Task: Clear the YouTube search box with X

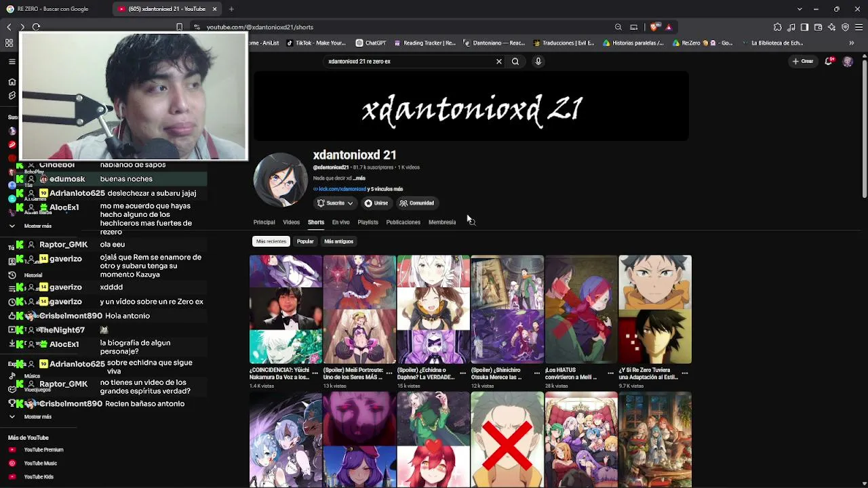Action: [x=499, y=61]
